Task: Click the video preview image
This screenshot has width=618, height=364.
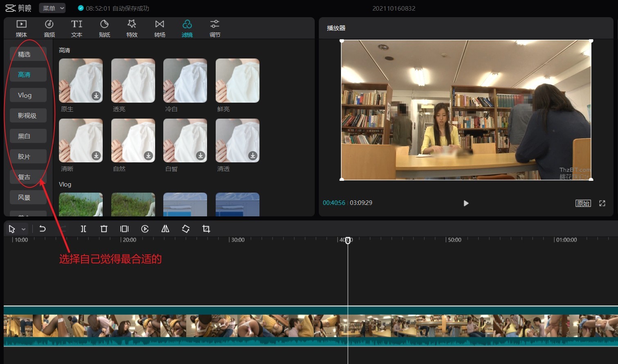Action: (466, 110)
